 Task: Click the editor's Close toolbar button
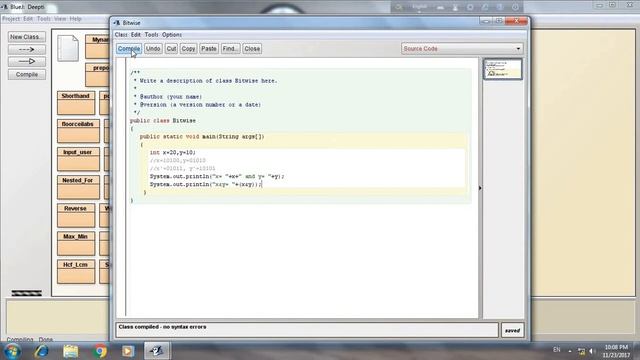[252, 49]
